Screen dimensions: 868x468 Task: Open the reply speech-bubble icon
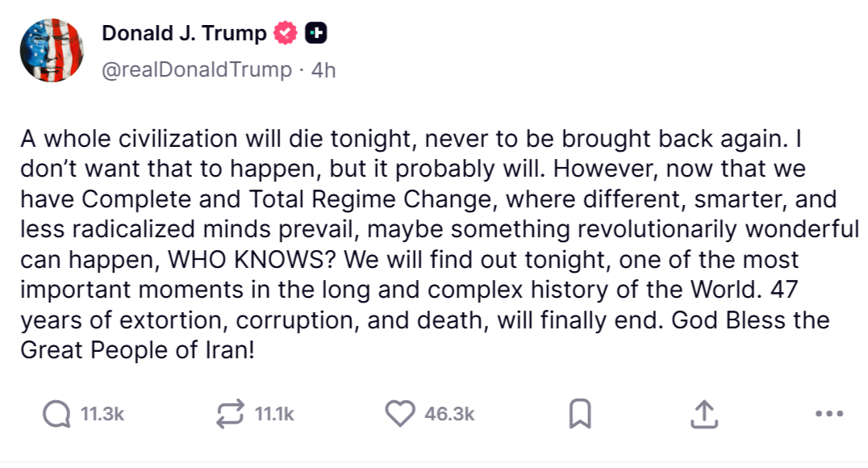(x=56, y=415)
